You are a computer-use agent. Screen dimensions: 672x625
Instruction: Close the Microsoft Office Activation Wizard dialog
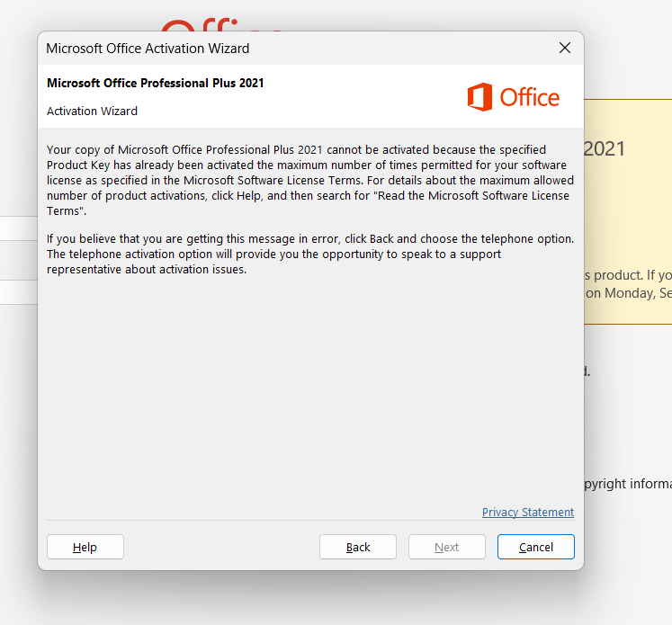[565, 48]
